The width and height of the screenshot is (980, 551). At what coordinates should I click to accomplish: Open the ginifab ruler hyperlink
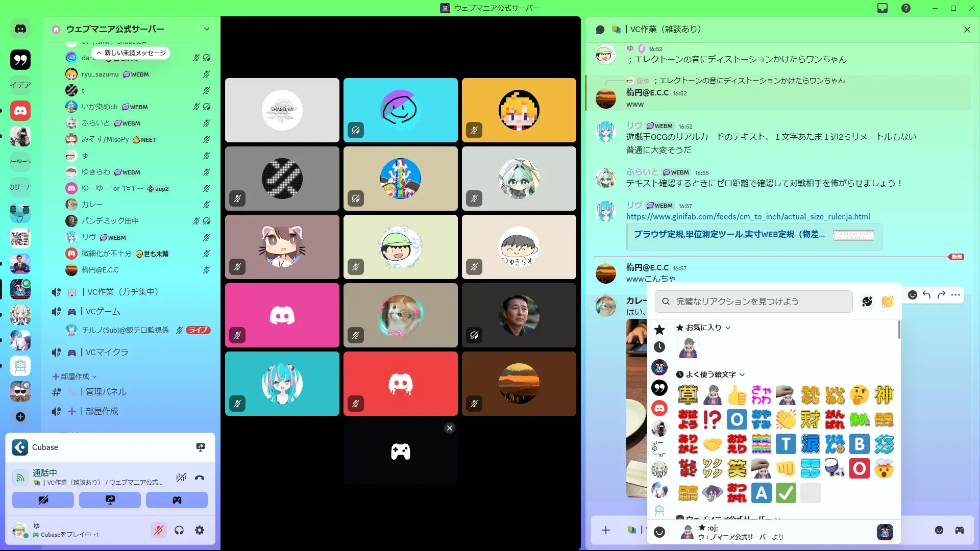748,217
